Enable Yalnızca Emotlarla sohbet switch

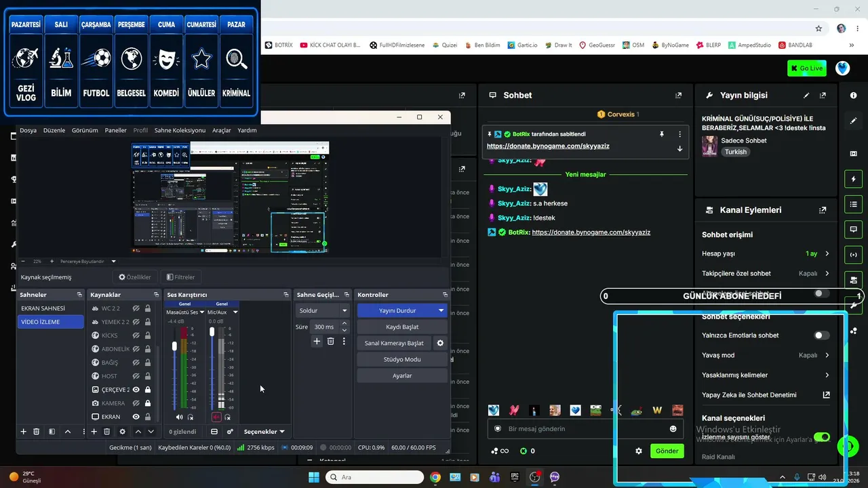click(821, 335)
